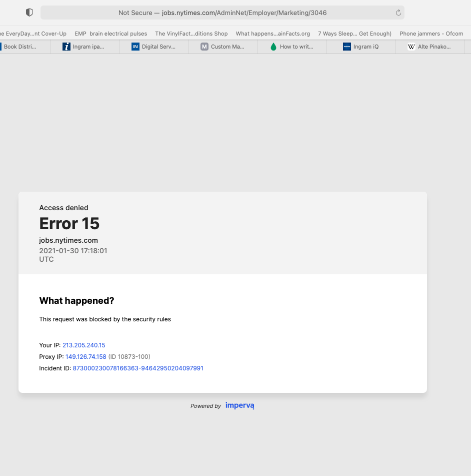Image resolution: width=471 pixels, height=476 pixels.
Task: Click 'This request was blocked' message
Action: click(x=105, y=319)
